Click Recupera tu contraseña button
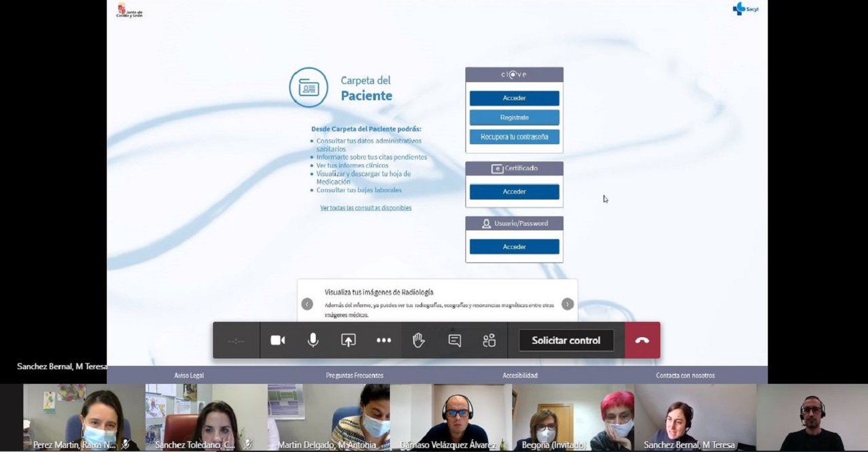The image size is (868, 452). coord(514,137)
